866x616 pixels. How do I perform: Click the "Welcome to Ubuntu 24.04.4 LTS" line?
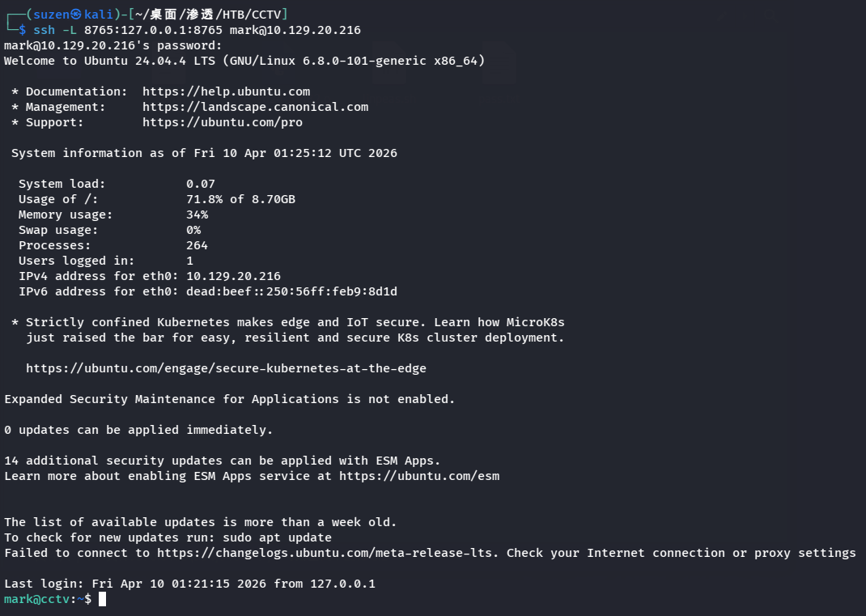[x=244, y=61]
